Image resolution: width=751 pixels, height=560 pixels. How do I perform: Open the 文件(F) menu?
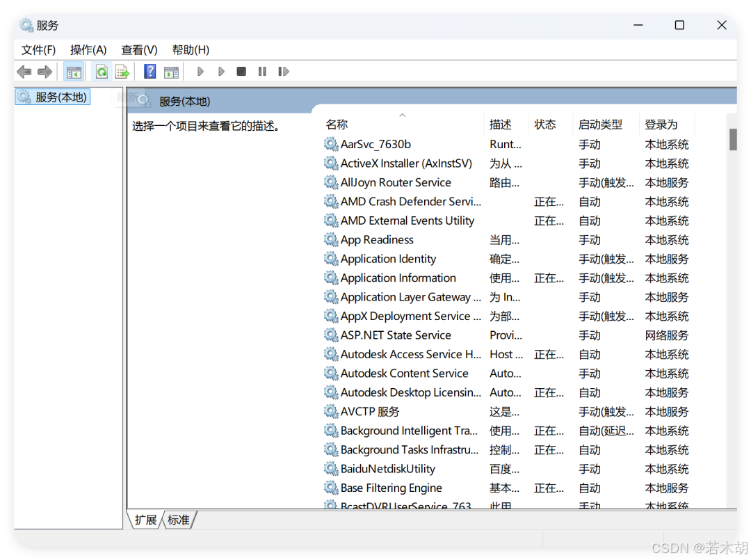38,50
